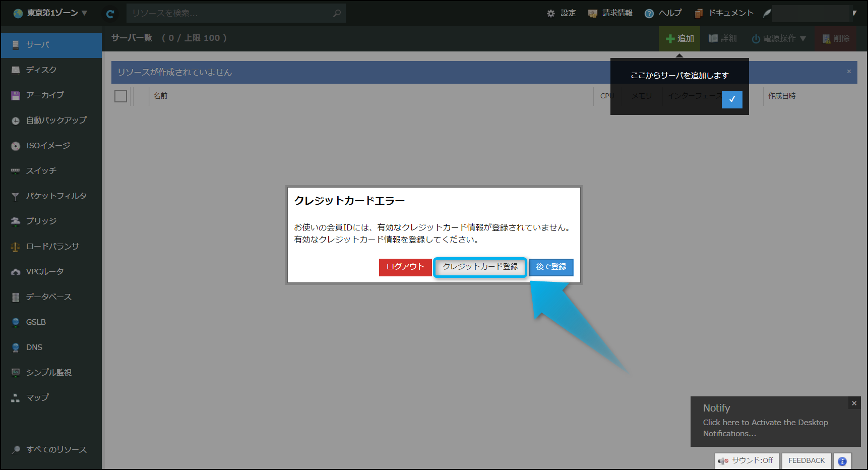Open the 電源操作 power operations dropdown
This screenshot has height=470, width=868.
[x=779, y=38]
